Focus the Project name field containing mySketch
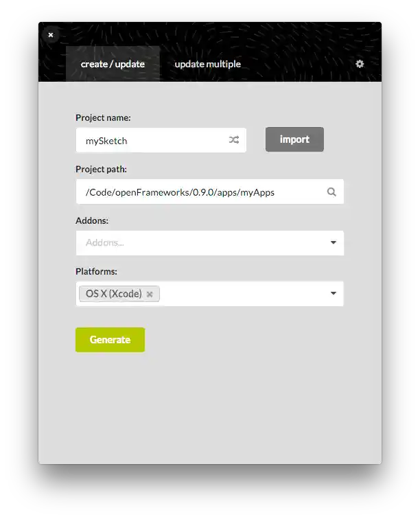The height and width of the screenshot is (519, 420). click(x=161, y=140)
